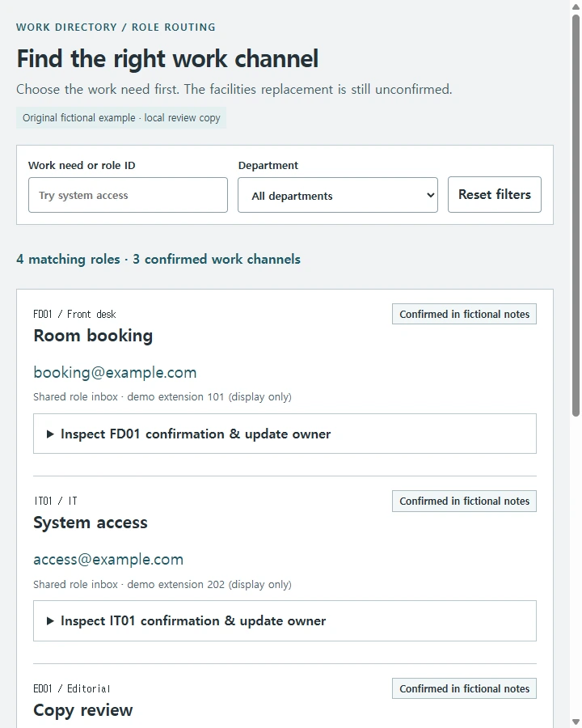Click the Room booking heading
The image size is (582, 728).
93,336
